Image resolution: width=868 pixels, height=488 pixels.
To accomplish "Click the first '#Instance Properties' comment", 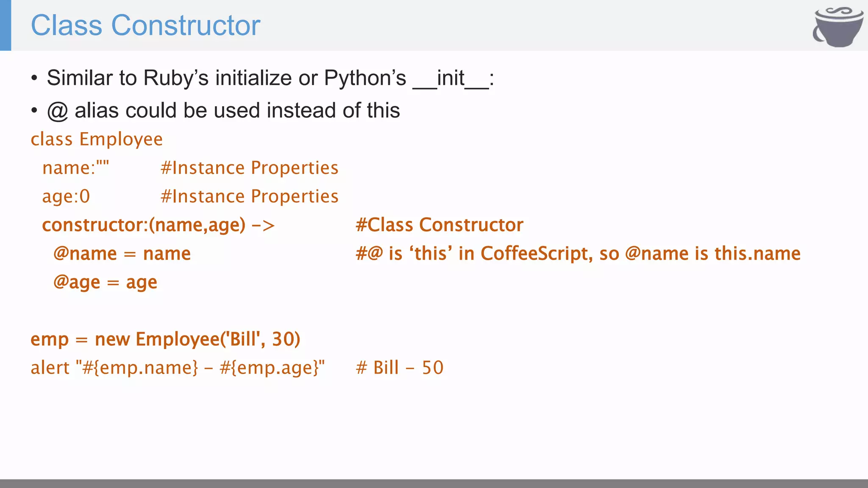I will (250, 168).
